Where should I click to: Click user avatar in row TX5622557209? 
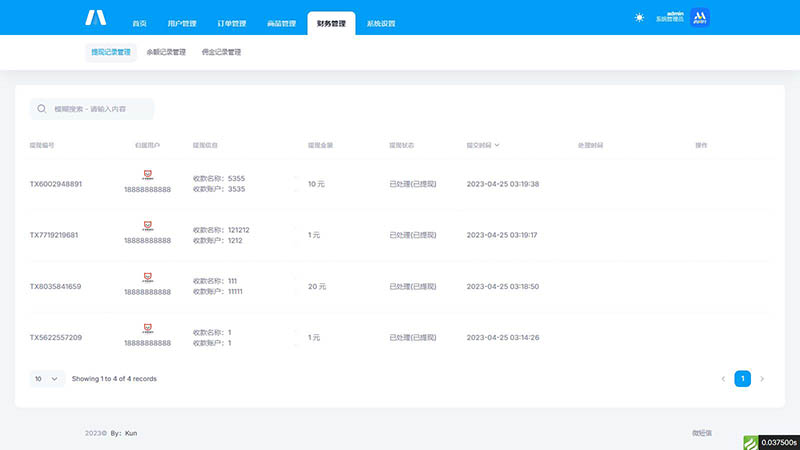click(x=147, y=329)
